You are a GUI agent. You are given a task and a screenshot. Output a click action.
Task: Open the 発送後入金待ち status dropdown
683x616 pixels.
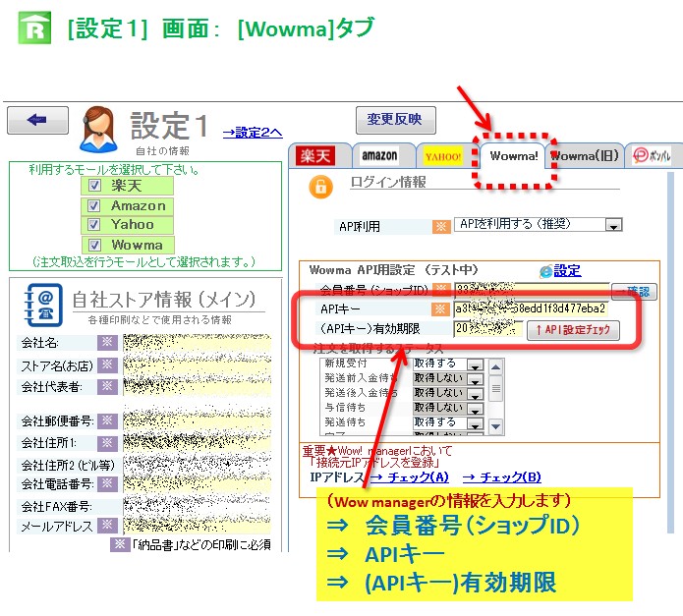[x=475, y=394]
